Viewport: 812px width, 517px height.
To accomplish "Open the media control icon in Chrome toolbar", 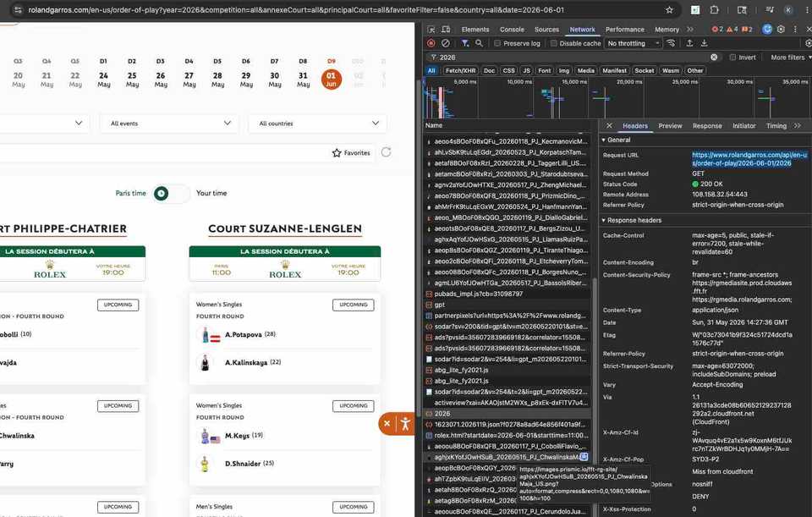I will [770, 10].
